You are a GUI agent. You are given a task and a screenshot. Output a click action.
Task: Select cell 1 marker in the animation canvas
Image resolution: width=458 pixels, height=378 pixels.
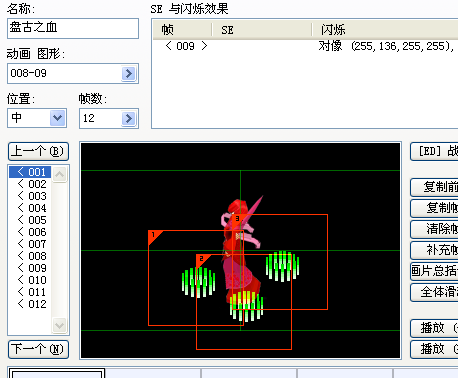pos(154,235)
